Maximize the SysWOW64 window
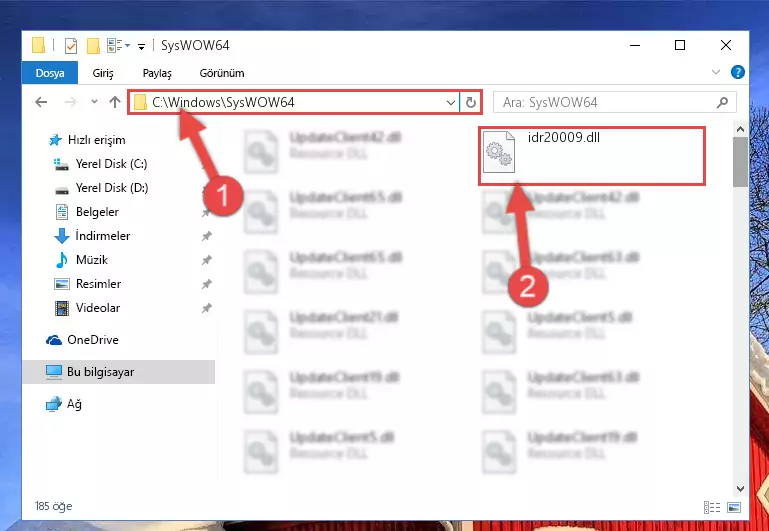 [680, 46]
